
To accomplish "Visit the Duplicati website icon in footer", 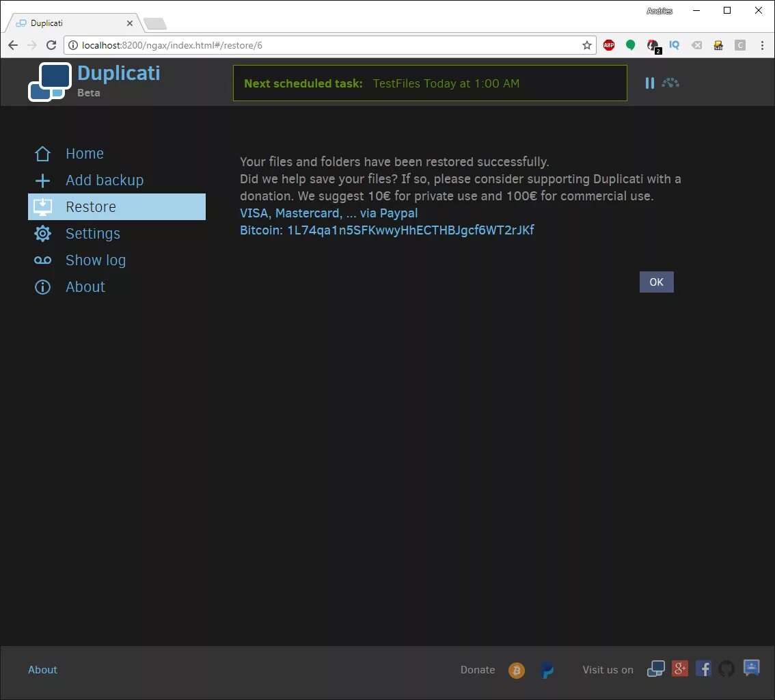I will click(x=656, y=669).
